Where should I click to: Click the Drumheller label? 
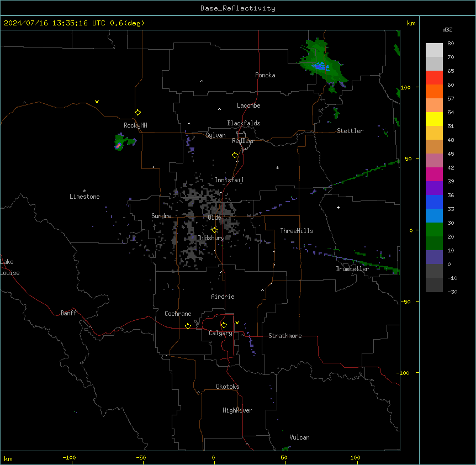[x=352, y=269]
